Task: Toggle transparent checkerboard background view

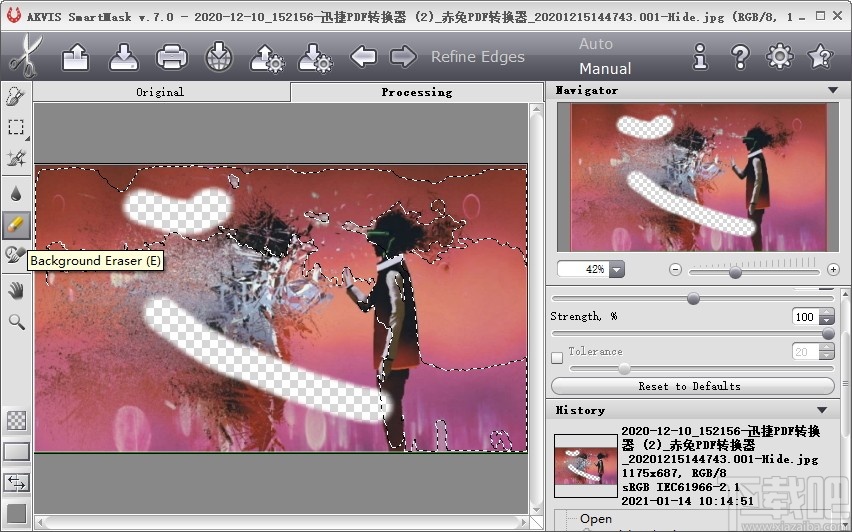Action: pyautogui.click(x=16, y=421)
